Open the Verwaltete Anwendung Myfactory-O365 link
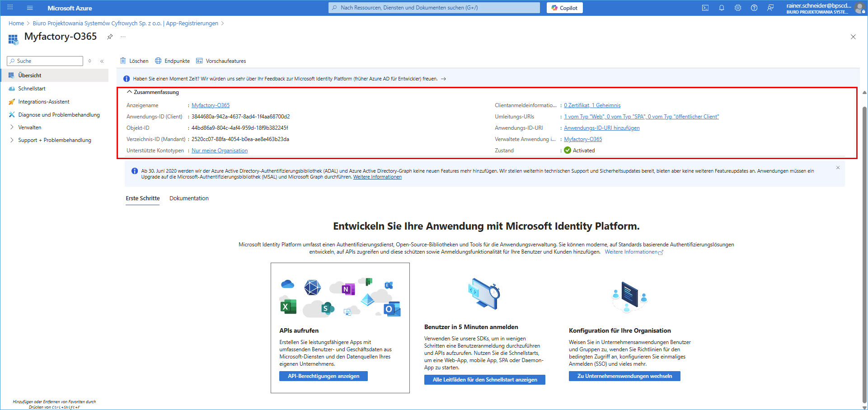868x410 pixels. [x=583, y=139]
